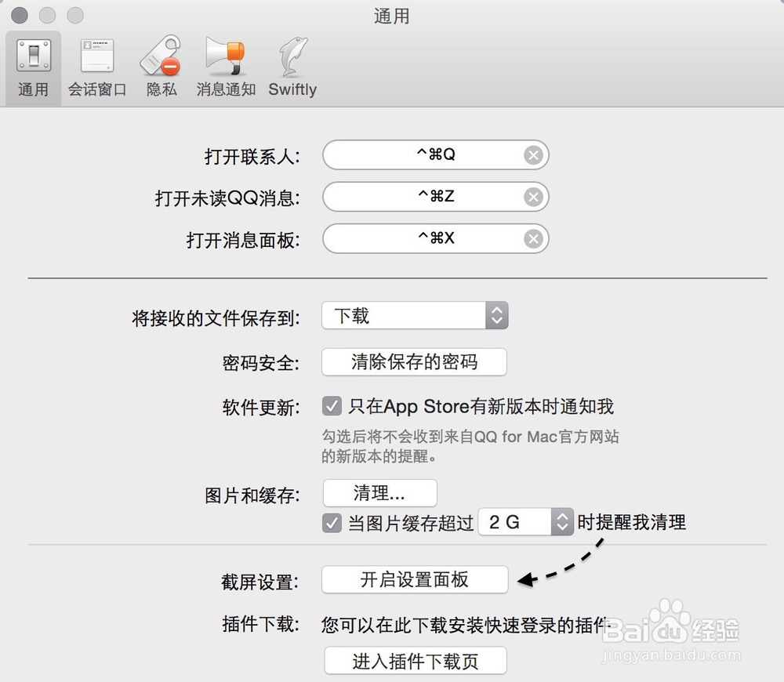Open the 2 G cache-size dropdown
Image resolution: width=784 pixels, height=682 pixels.
(525, 522)
